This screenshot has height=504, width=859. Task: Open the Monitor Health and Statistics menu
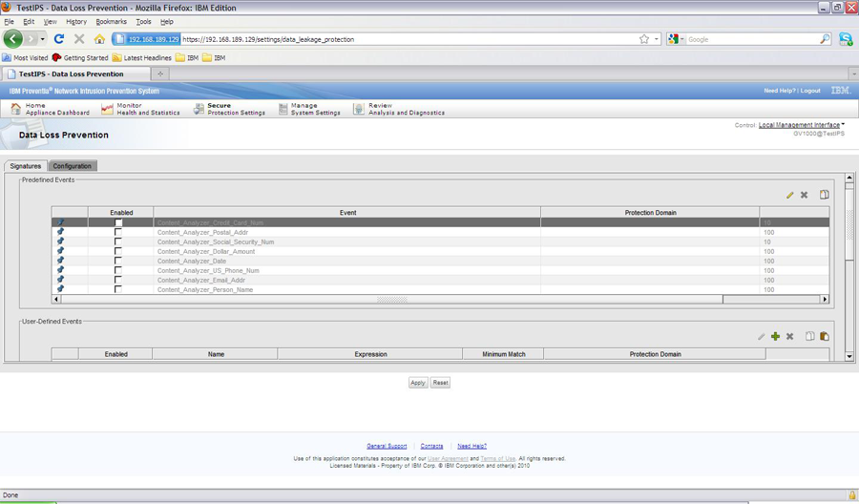point(141,109)
